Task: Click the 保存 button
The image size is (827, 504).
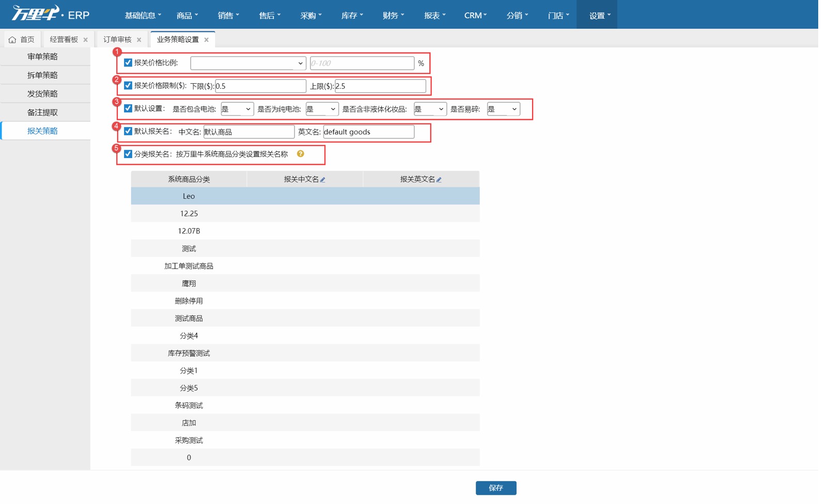Action: [x=495, y=487]
